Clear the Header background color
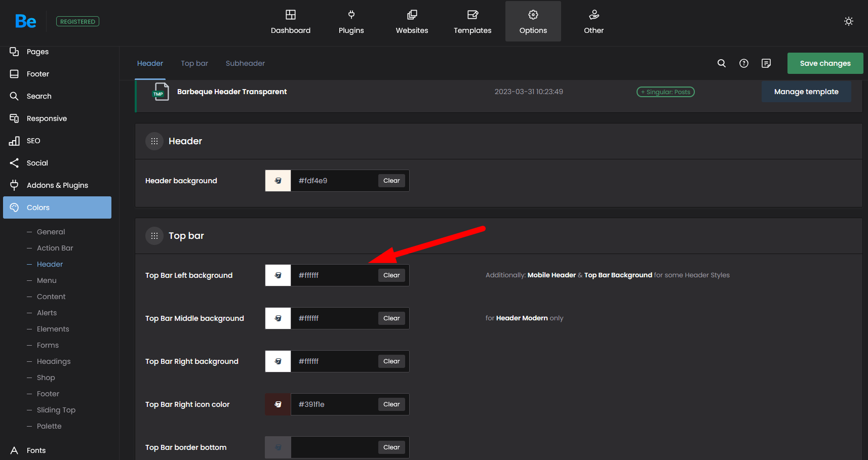 click(391, 181)
